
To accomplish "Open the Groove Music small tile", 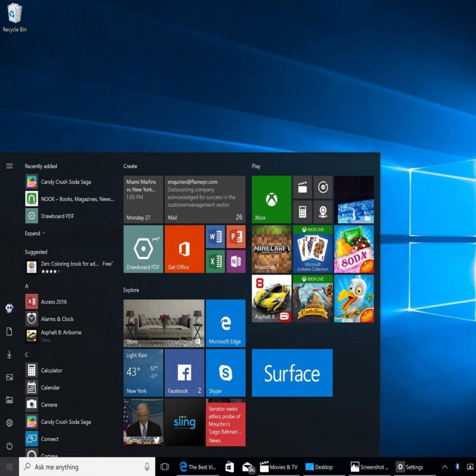I will [323, 187].
